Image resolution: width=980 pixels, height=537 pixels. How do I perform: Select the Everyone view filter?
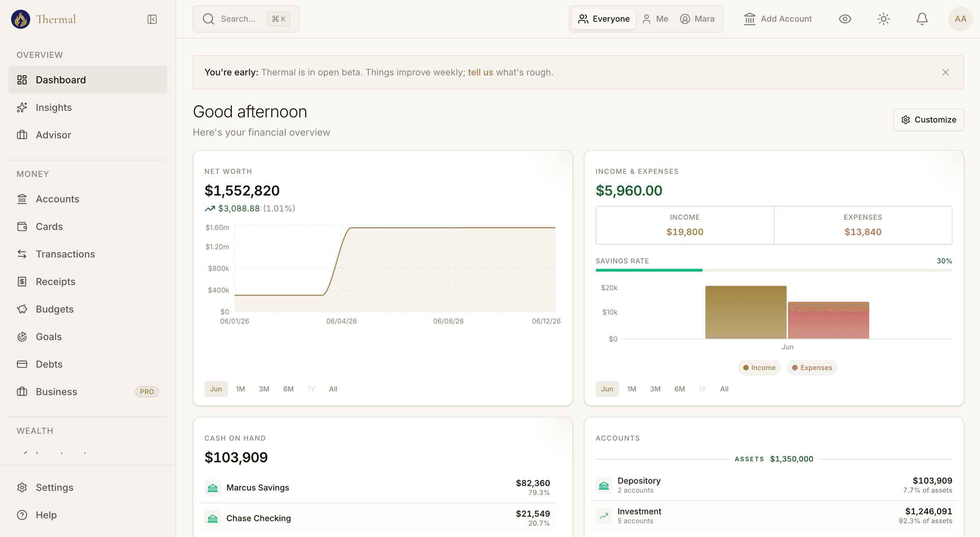click(x=604, y=19)
